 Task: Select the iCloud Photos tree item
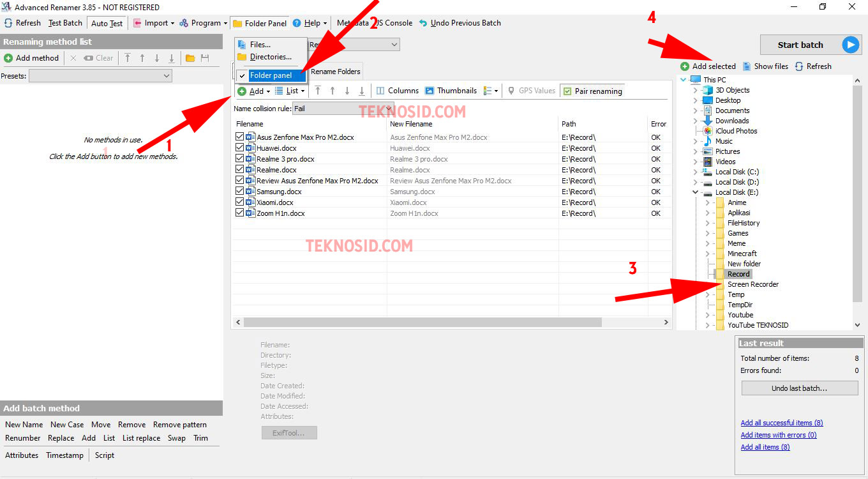tap(736, 131)
